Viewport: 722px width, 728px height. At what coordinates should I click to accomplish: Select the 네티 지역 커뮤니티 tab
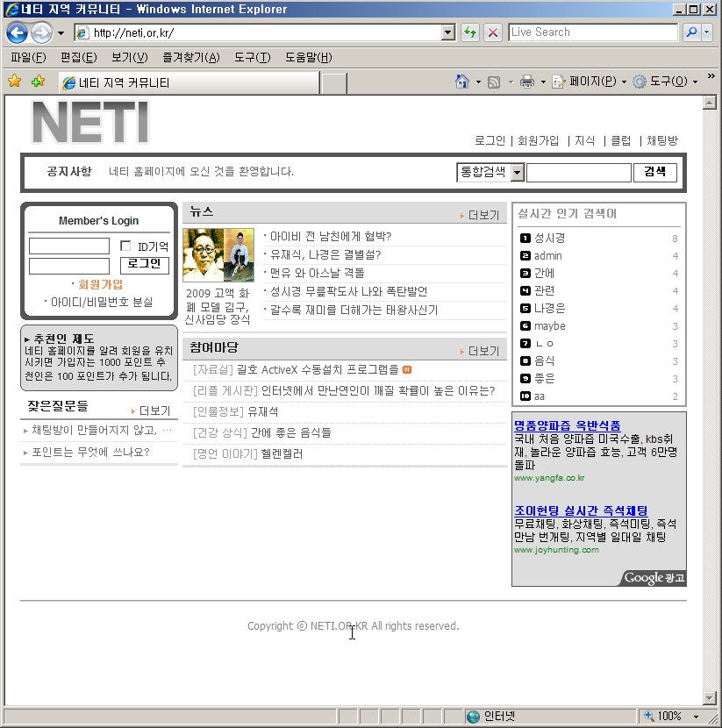(x=189, y=82)
